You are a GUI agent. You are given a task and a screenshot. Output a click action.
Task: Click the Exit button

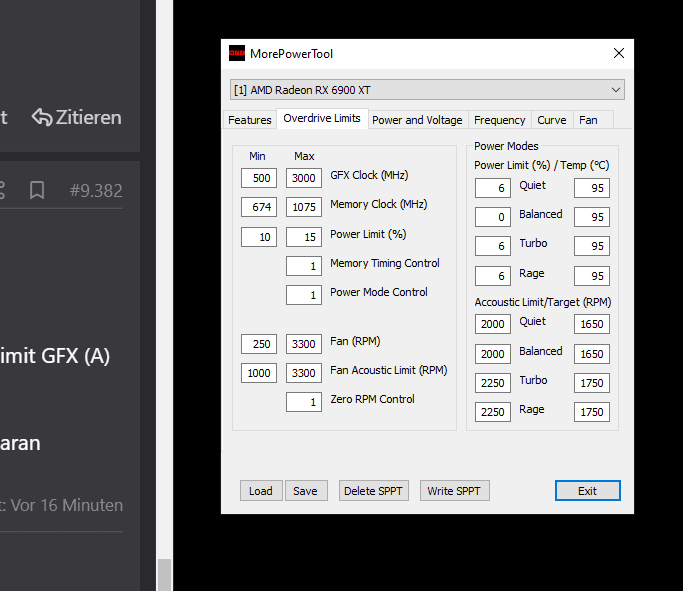coord(588,491)
